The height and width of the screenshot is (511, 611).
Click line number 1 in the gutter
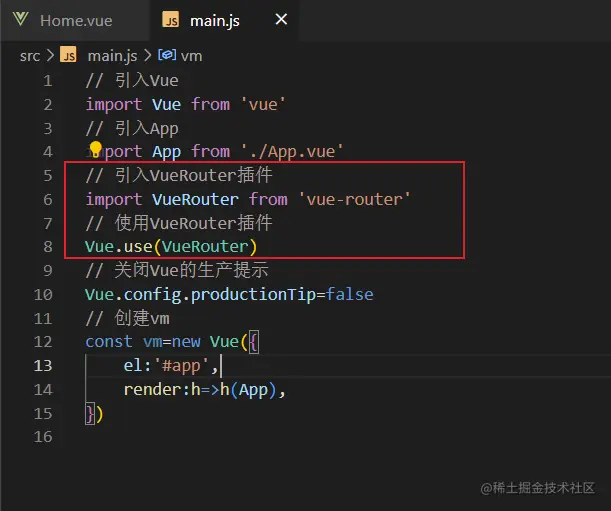coord(48,81)
